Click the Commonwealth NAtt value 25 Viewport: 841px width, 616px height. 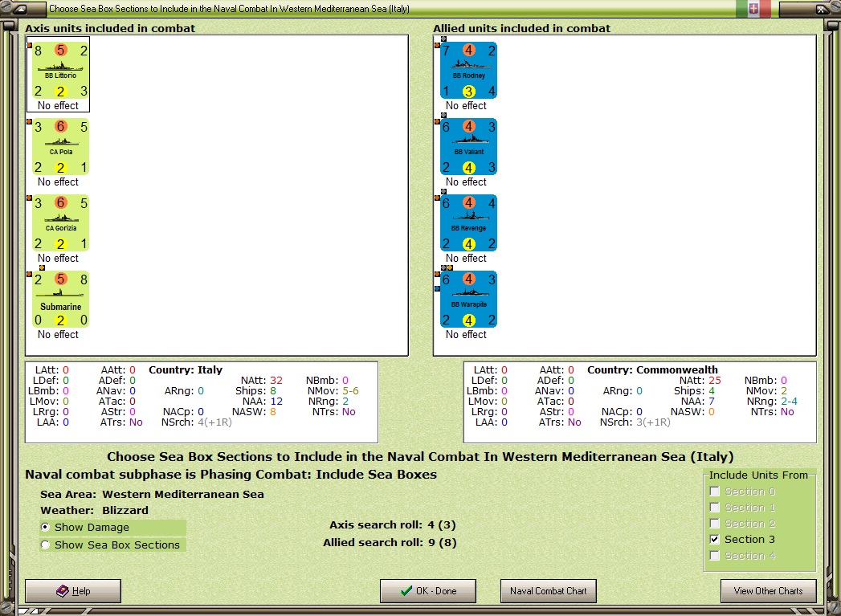coord(714,380)
